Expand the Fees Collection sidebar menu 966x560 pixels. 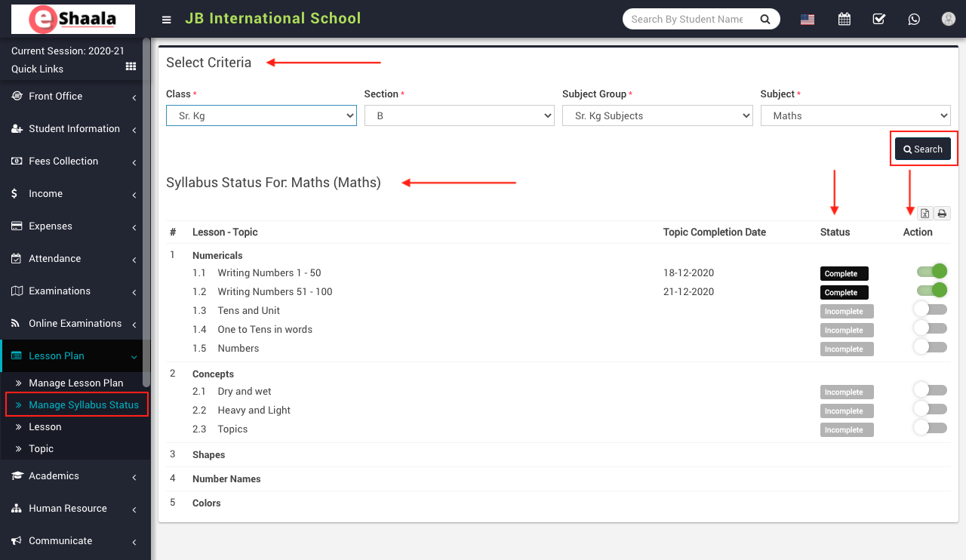coord(74,162)
